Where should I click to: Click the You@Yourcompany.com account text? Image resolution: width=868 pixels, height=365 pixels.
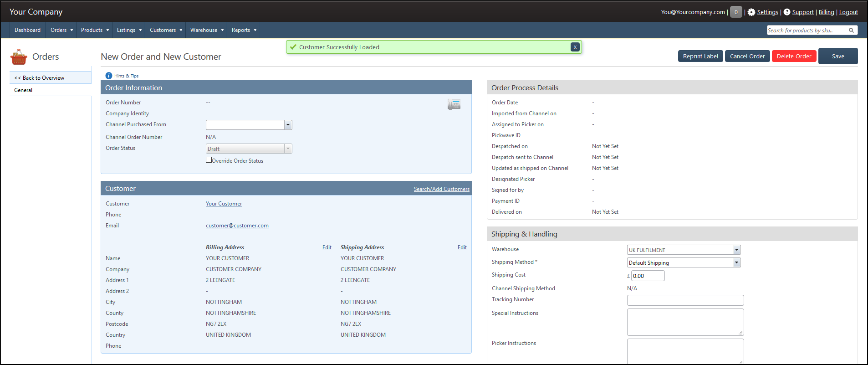coord(693,12)
